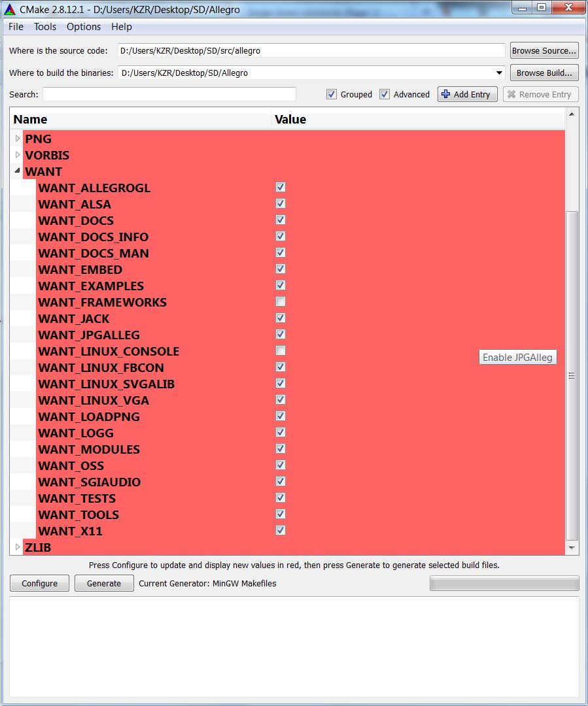Uncheck the WANT_OSS checkbox
This screenshot has width=588, height=706.
280,465
